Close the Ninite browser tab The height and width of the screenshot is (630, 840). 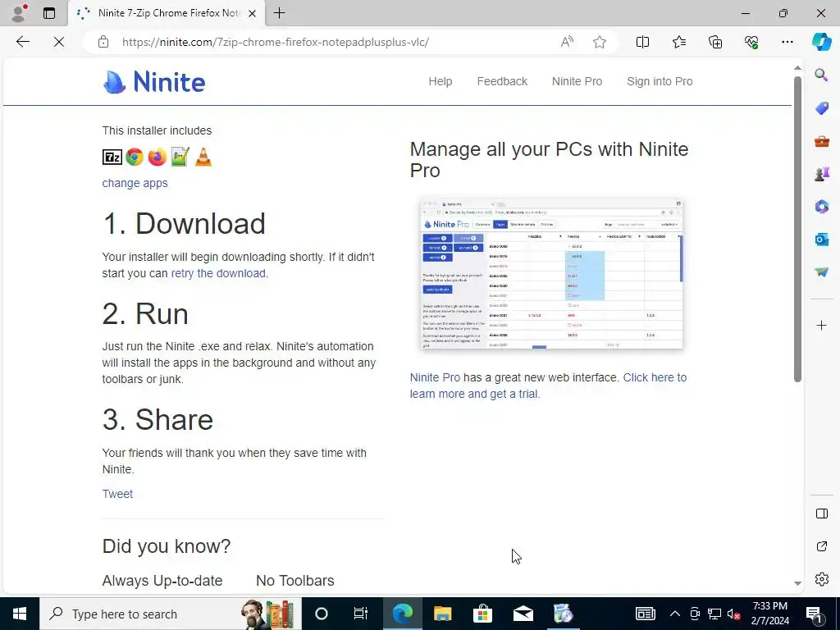click(253, 13)
